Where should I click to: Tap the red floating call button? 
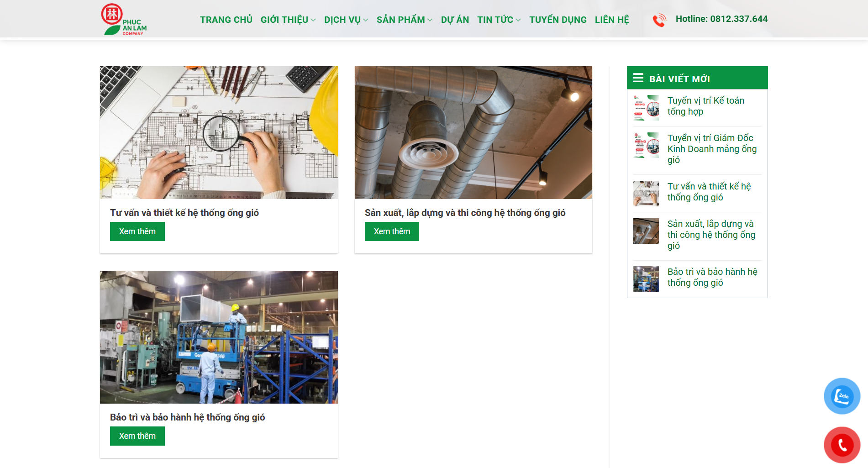(842, 445)
